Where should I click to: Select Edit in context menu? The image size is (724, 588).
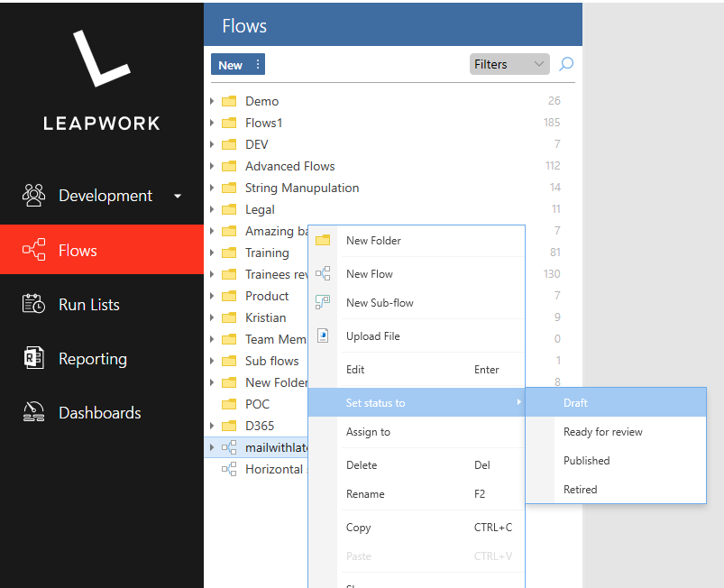[417, 369]
